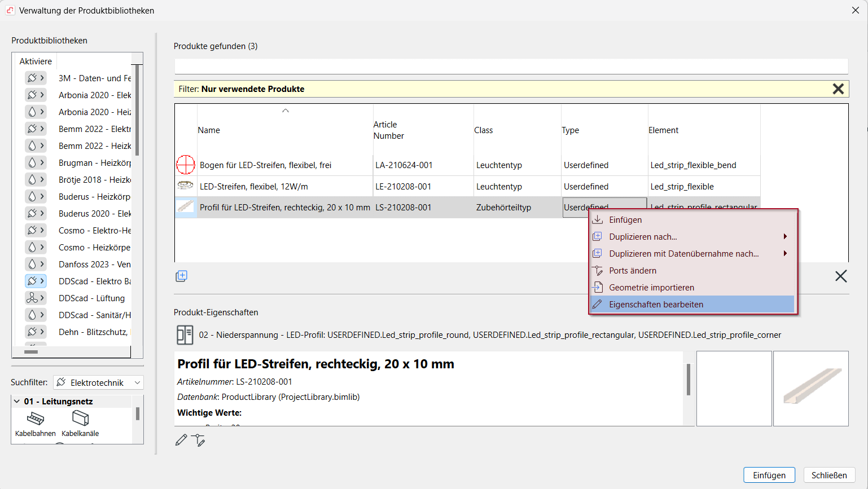Toggle activation of DDScad - Lüftung library
Screen dimensions: 868x489
coord(36,298)
